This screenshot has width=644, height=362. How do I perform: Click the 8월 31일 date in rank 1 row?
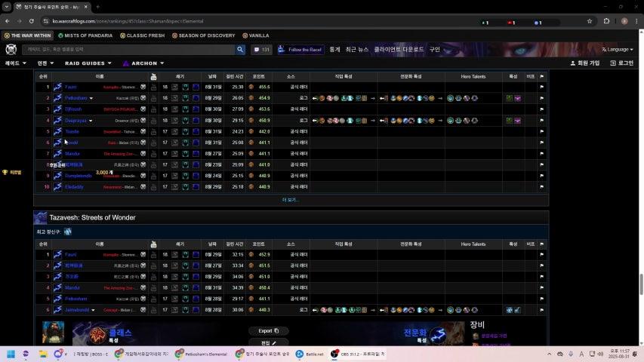point(213,87)
